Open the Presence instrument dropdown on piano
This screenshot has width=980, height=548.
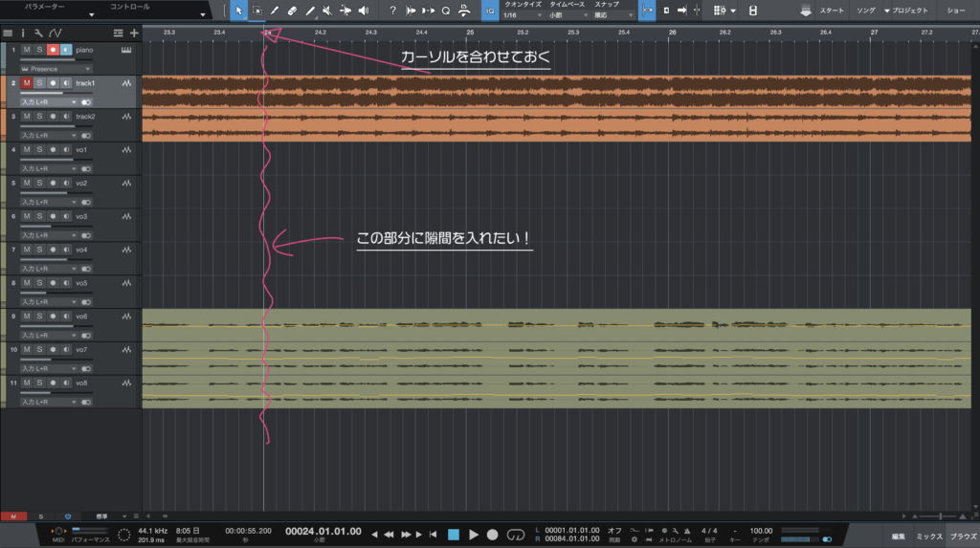click(57, 69)
